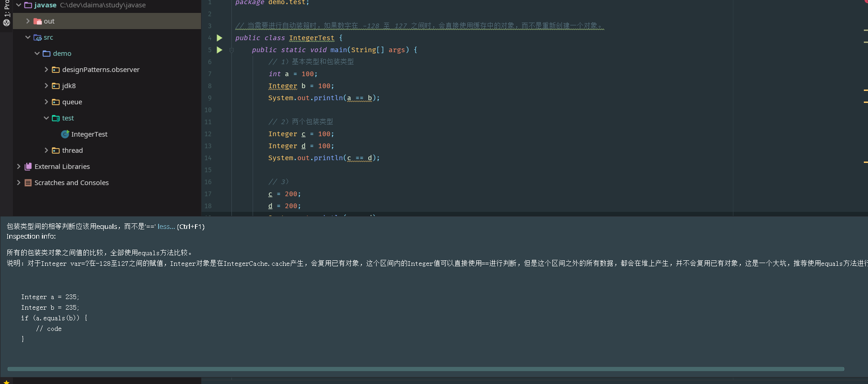Click the out folder icon
The image size is (868, 384).
(x=38, y=21)
